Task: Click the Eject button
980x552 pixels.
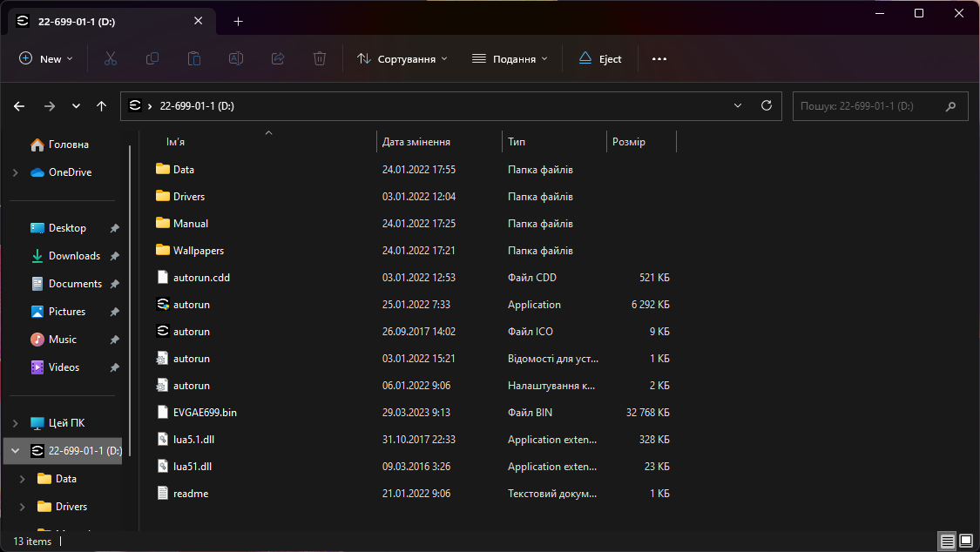Action: coord(599,58)
